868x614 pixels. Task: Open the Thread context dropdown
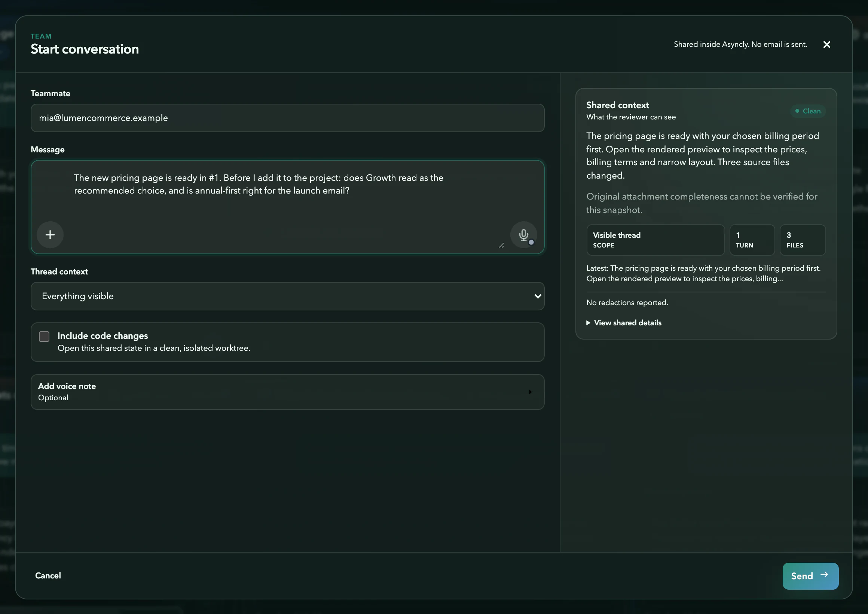pyautogui.click(x=287, y=296)
